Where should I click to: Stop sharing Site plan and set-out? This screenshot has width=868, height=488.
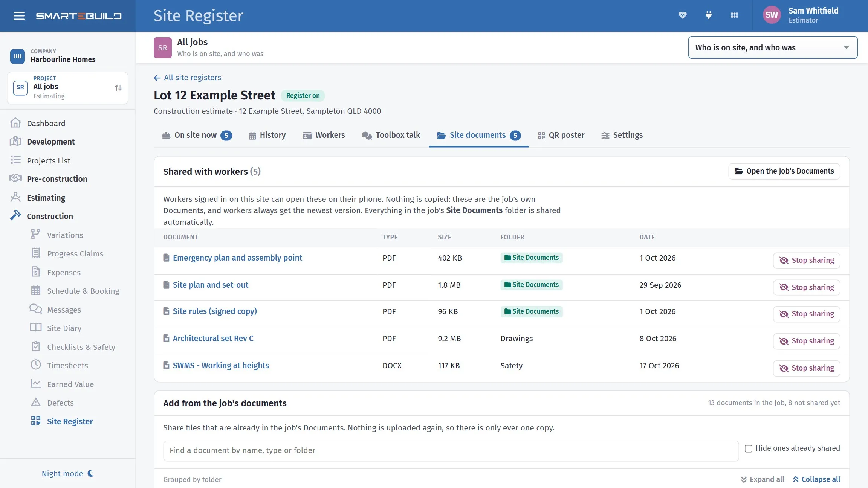point(806,287)
